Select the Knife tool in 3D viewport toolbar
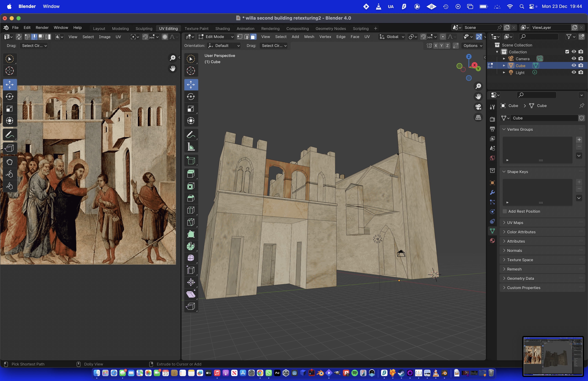 coord(191,222)
